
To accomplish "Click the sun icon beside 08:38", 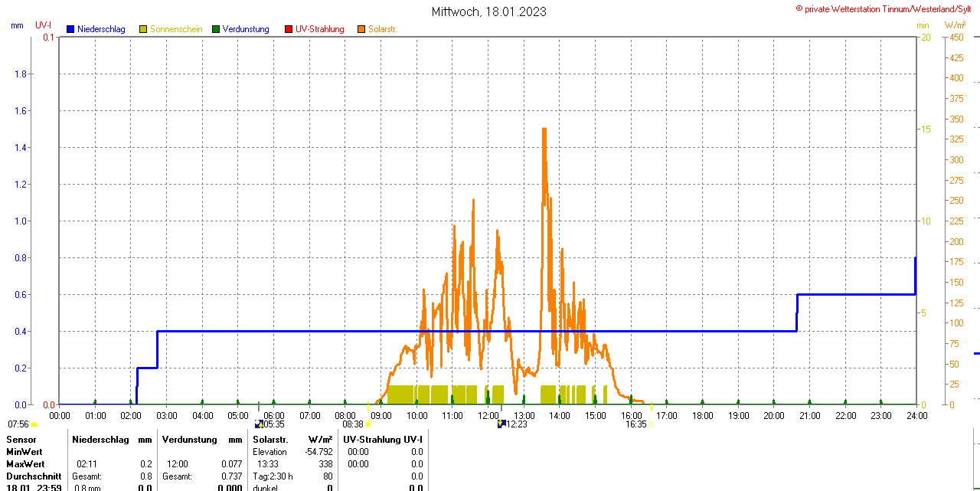I will [368, 424].
